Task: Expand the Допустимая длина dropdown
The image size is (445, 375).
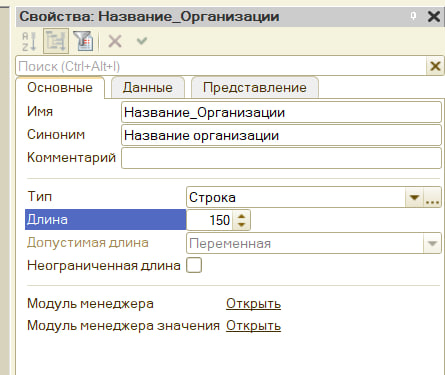Action: [432, 244]
